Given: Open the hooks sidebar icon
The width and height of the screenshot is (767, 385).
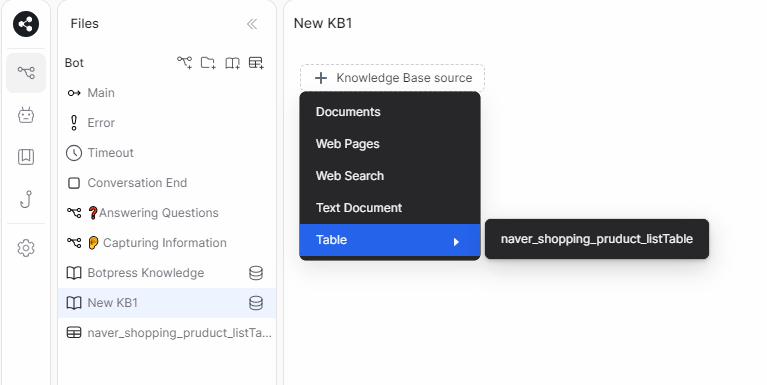Looking at the screenshot, I should tap(26, 199).
